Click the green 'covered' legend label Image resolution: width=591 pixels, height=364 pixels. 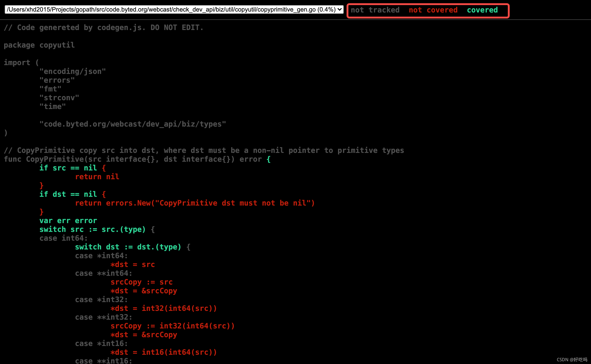(x=482, y=10)
